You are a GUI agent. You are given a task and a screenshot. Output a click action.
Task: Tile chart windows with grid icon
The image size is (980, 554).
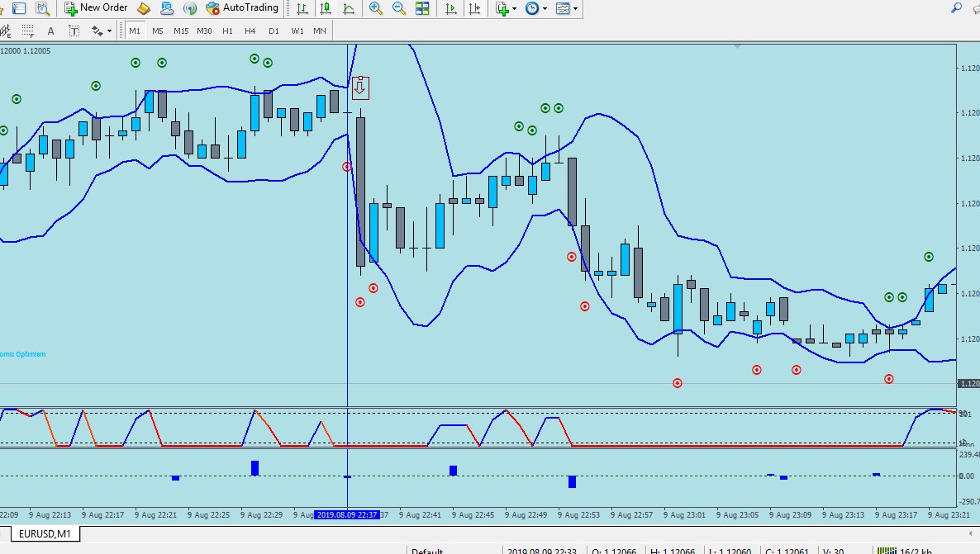(x=422, y=8)
